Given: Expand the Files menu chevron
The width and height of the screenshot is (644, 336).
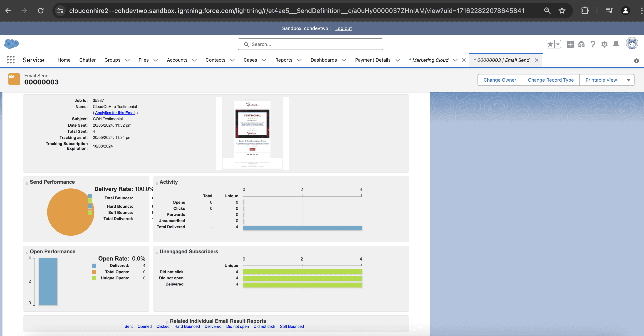Looking at the screenshot, I should [156, 60].
